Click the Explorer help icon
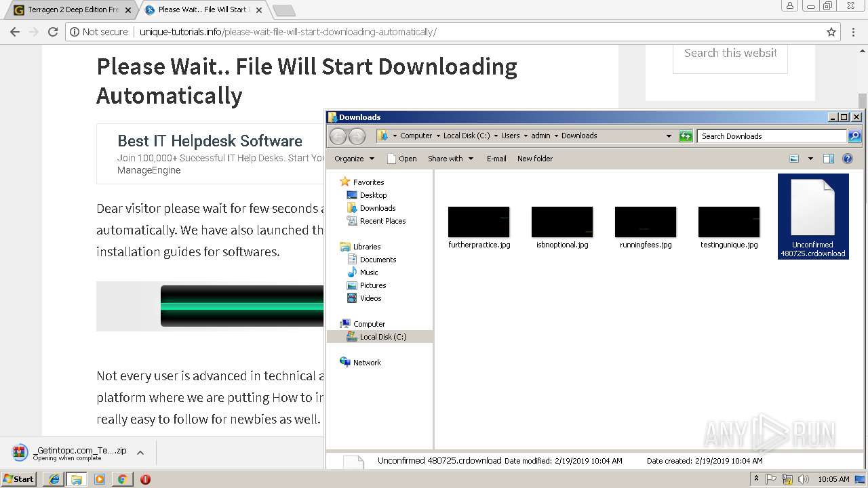This screenshot has width=868, height=488. pos(847,159)
